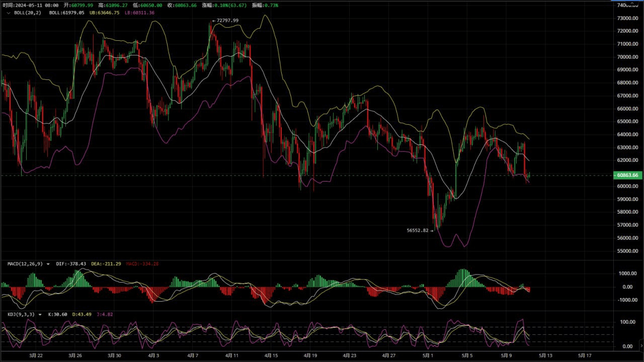Collapse the BOLL indicator chevron
Image resolution: width=644 pixels, height=362 pixels.
[x=8, y=13]
